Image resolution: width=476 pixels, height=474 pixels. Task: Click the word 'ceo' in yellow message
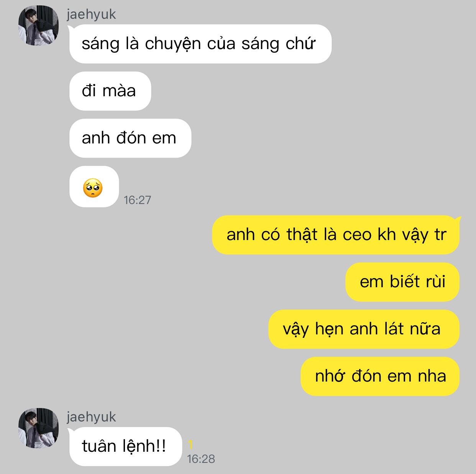[x=357, y=235]
